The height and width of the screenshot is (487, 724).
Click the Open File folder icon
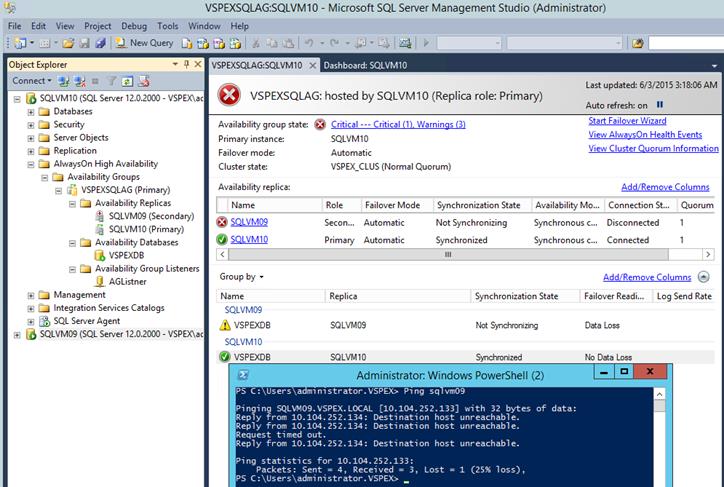pyautogui.click(x=68, y=43)
